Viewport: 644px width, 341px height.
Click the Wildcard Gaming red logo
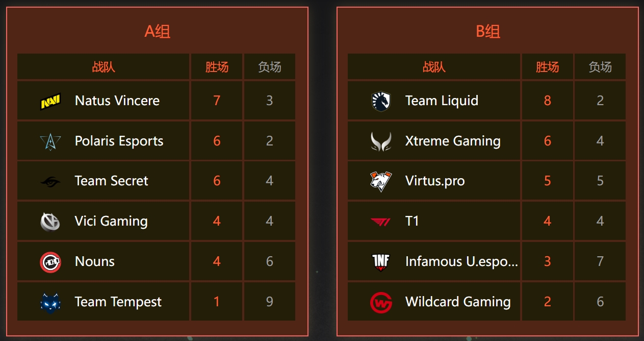pyautogui.click(x=381, y=302)
